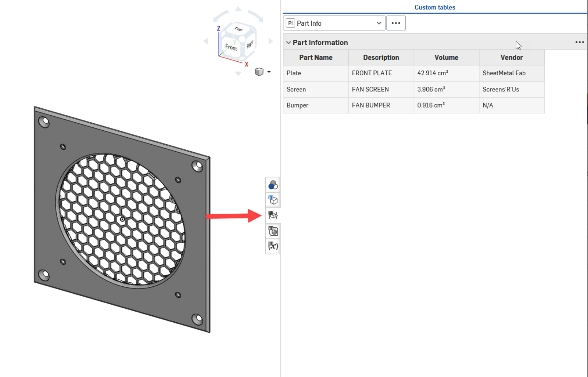Open the Appearance panel icon
588x377 pixels.
pos(273,185)
